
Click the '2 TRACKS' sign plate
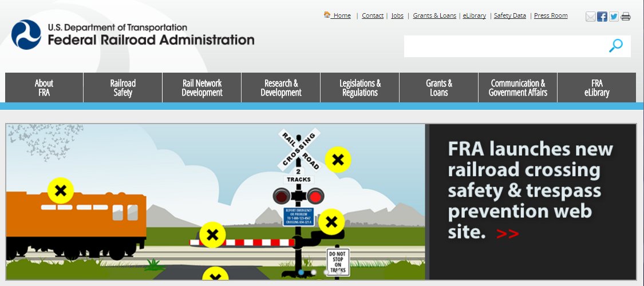(x=299, y=176)
